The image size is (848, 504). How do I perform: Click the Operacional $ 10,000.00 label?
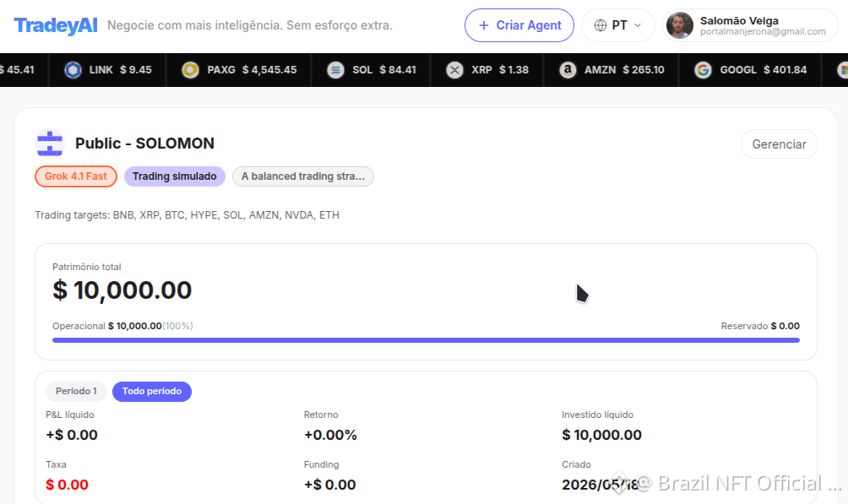[122, 326]
